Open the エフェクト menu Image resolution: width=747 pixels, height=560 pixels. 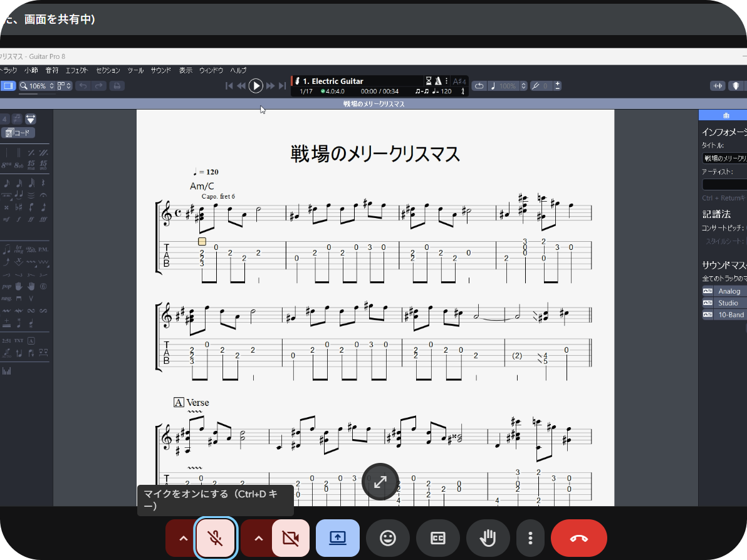(77, 70)
